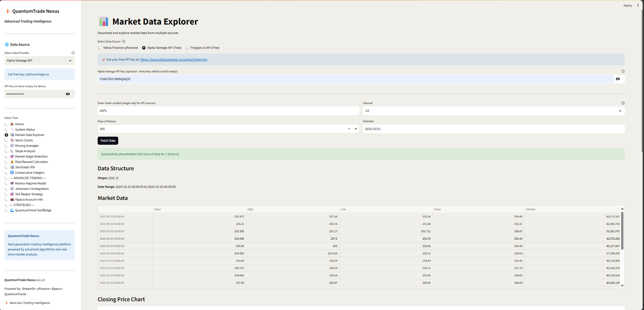Select the Stochastic RSI tool
Image resolution: width=644 pixels, height=310 pixels.
[20, 167]
